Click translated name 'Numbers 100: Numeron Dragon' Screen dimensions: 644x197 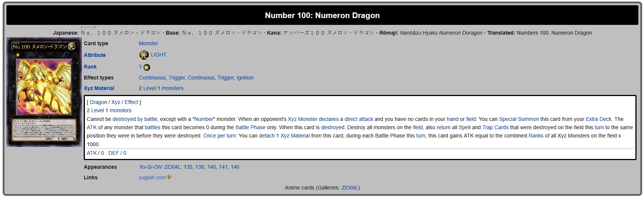pos(554,33)
